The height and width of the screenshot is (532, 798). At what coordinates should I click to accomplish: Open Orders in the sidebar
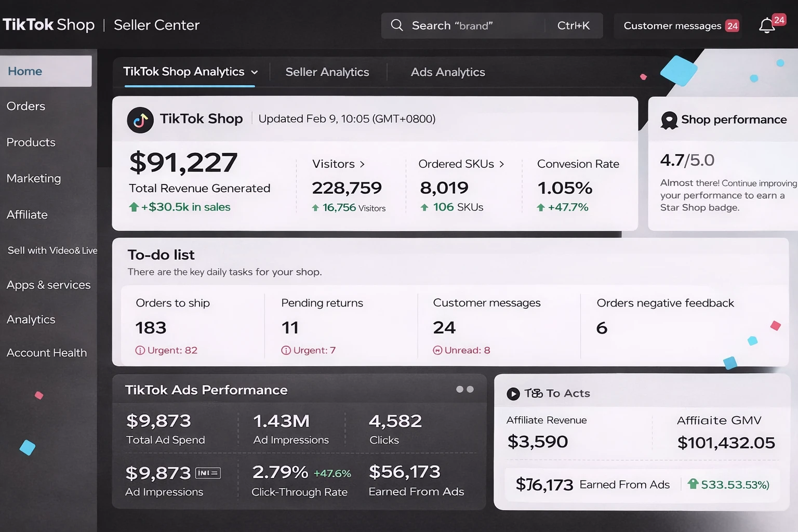click(x=26, y=106)
